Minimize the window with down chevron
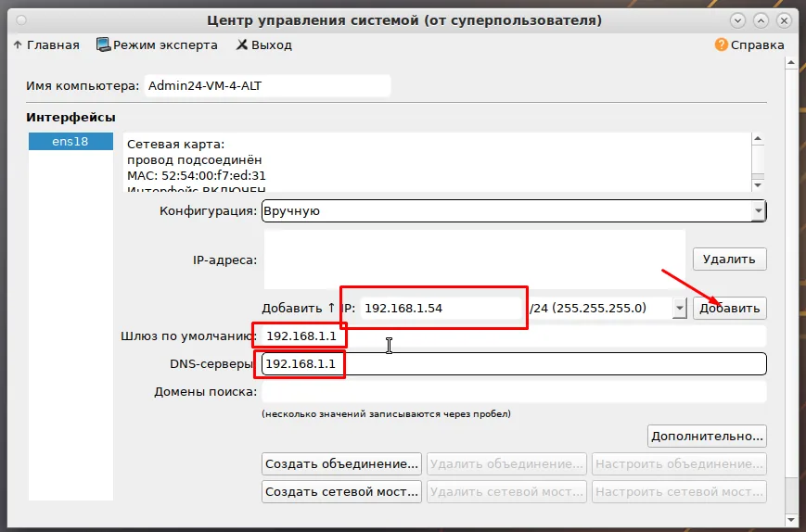The height and width of the screenshot is (532, 806). (737, 20)
